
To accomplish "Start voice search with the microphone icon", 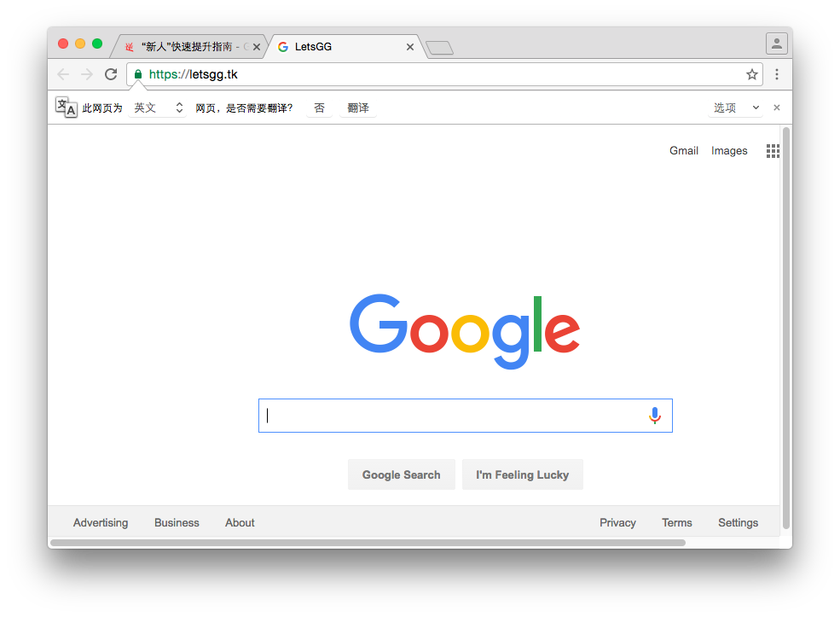I will pyautogui.click(x=655, y=416).
